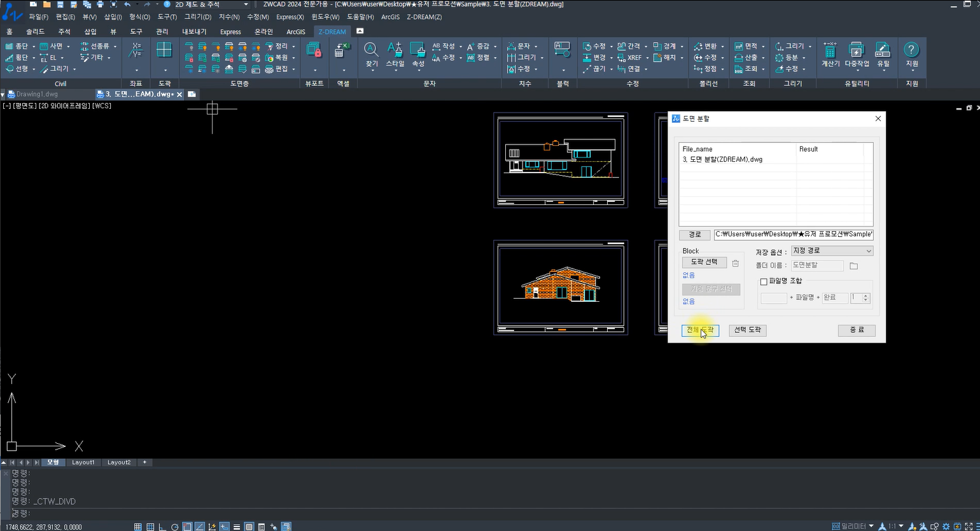Select the 종단 Civil tool
This screenshot has width=980, height=531.
[x=17, y=46]
